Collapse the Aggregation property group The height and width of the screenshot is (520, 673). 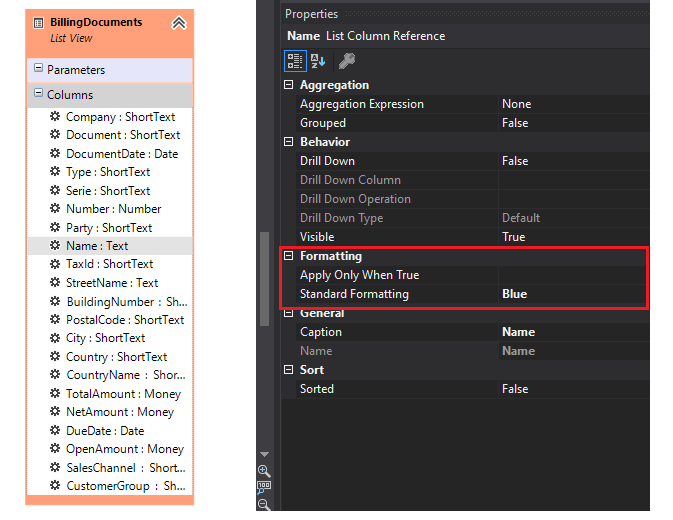(288, 85)
